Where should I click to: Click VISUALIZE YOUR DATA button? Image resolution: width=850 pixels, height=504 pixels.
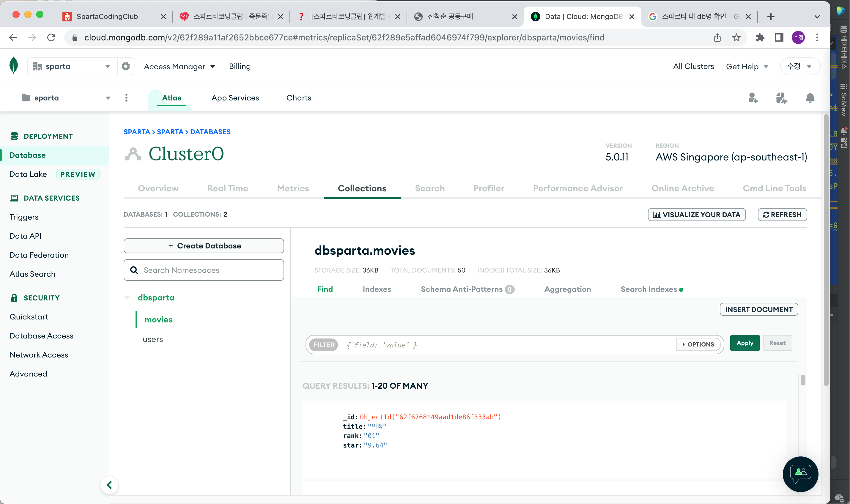(x=697, y=215)
